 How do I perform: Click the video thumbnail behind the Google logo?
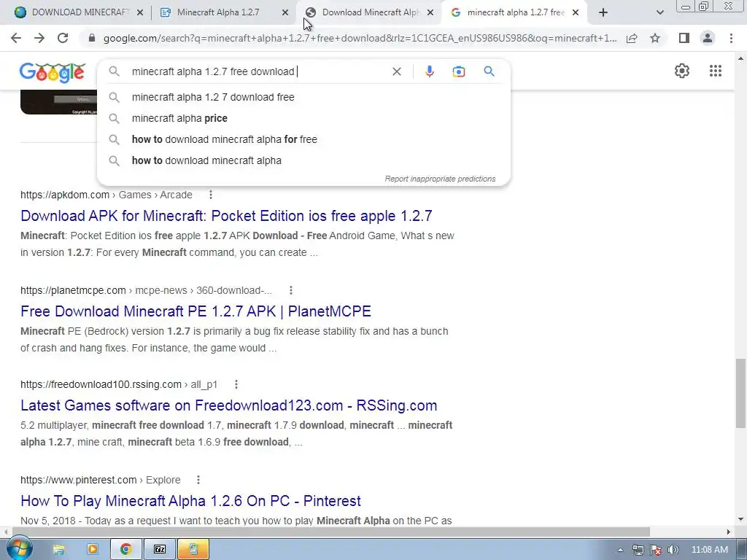click(x=58, y=102)
